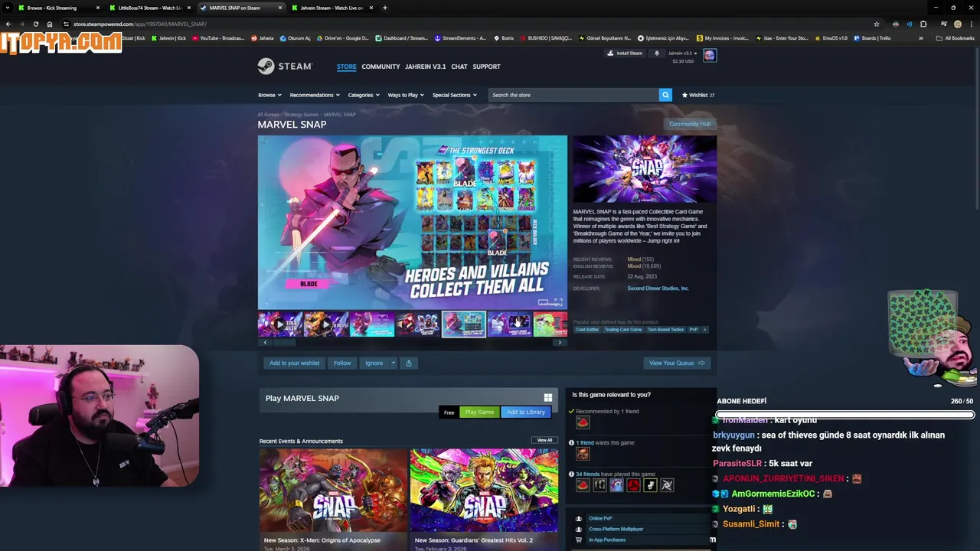Open a new browser tab with plus icon

384,8
